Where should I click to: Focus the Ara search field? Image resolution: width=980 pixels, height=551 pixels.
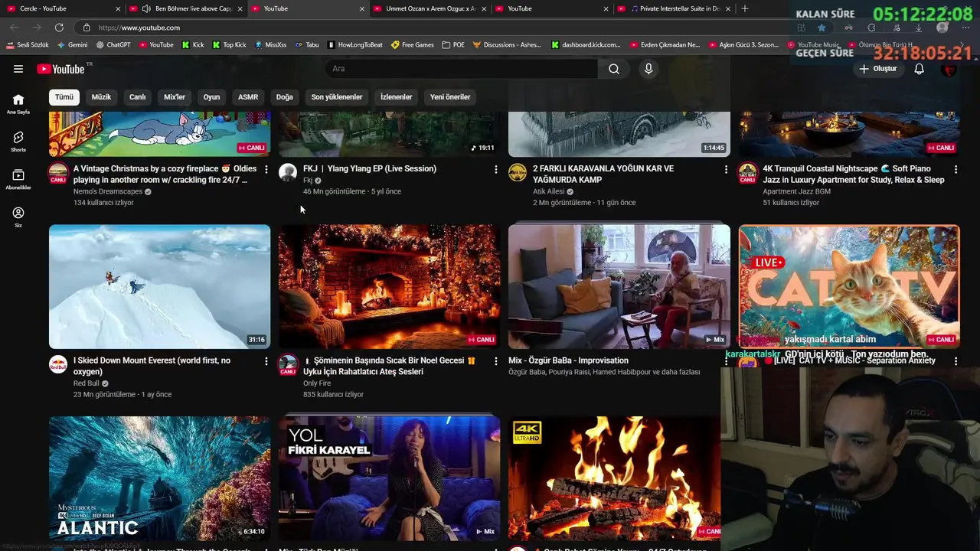coord(462,69)
